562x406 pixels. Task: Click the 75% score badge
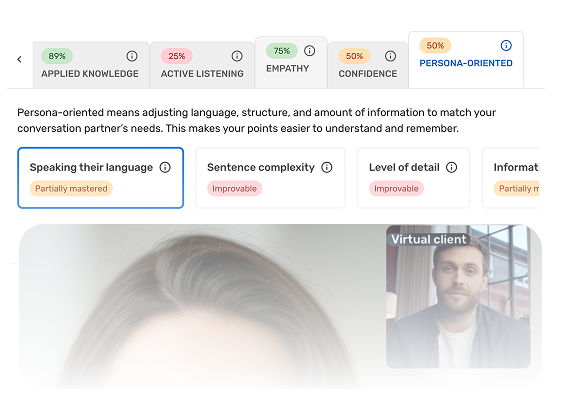pos(282,51)
